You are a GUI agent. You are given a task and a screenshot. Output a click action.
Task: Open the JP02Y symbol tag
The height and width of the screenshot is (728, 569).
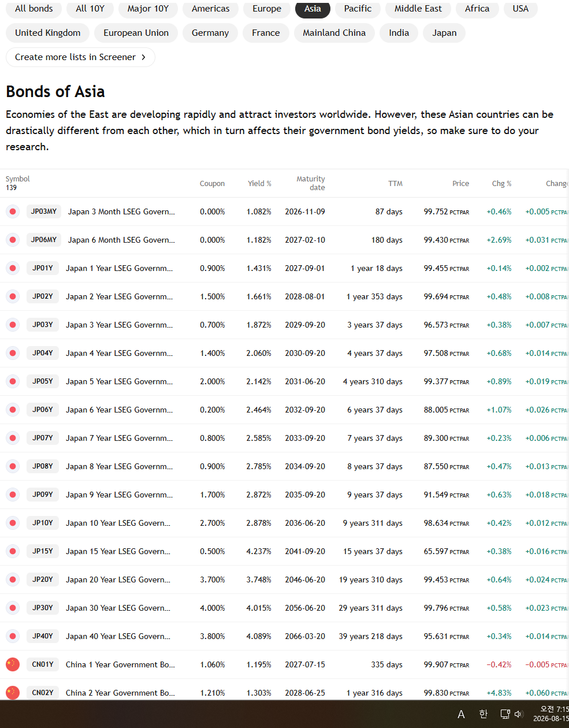pos(43,296)
